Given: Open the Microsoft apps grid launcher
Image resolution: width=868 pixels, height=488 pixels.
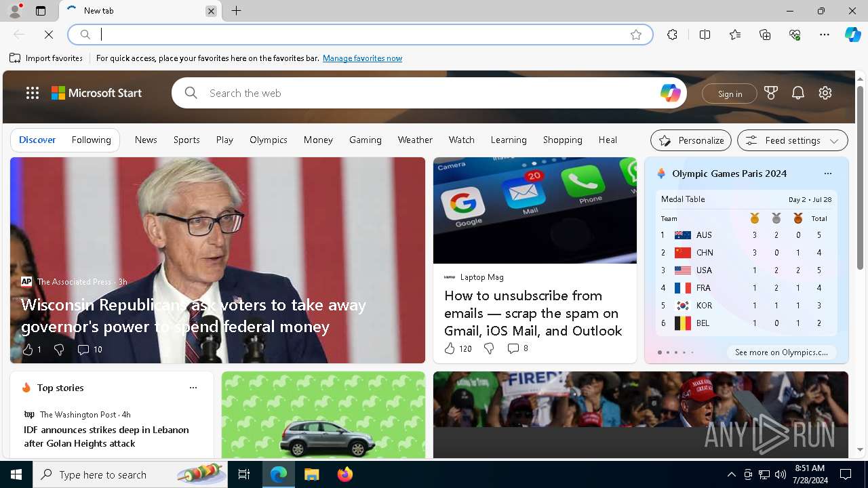Looking at the screenshot, I should pos(33,93).
